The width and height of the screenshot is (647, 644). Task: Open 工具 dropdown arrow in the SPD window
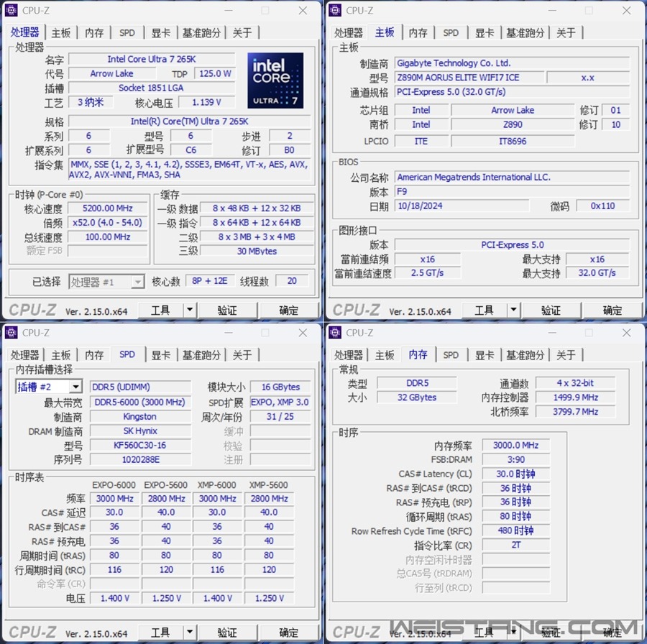click(189, 632)
